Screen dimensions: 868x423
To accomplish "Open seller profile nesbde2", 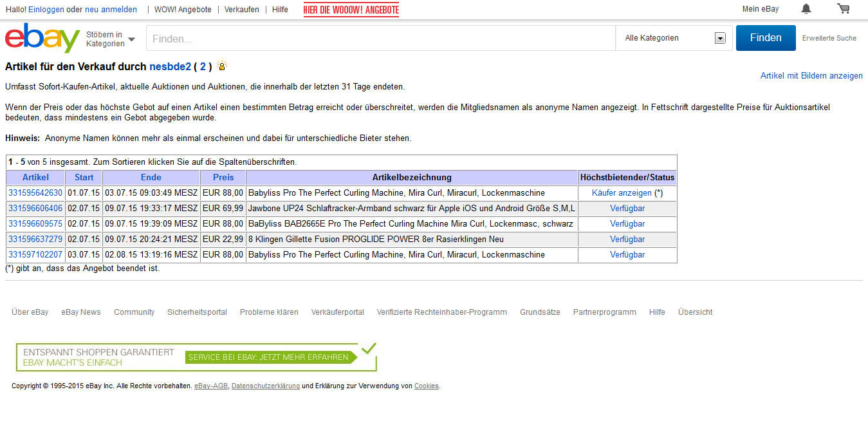I will click(171, 66).
